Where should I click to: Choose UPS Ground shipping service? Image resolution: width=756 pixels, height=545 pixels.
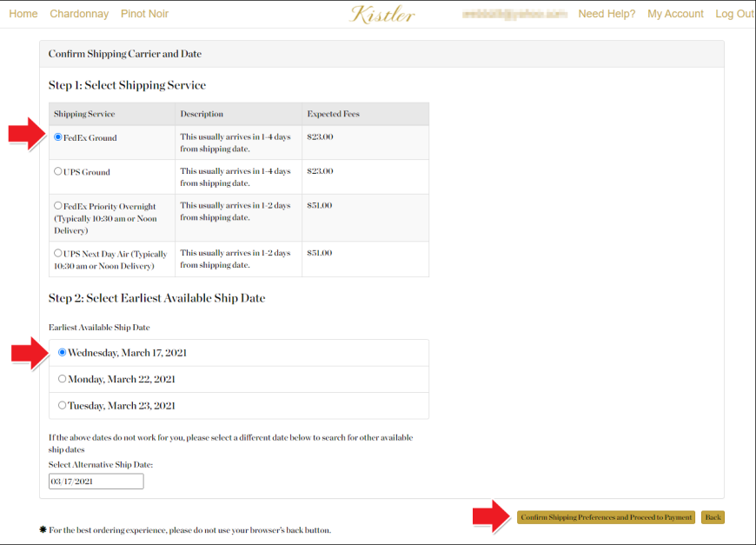58,171
